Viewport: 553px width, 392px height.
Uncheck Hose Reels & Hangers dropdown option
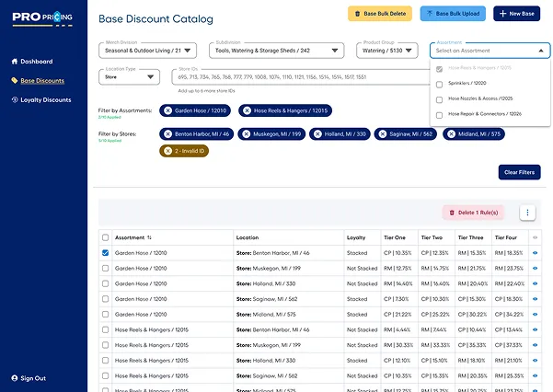440,69
